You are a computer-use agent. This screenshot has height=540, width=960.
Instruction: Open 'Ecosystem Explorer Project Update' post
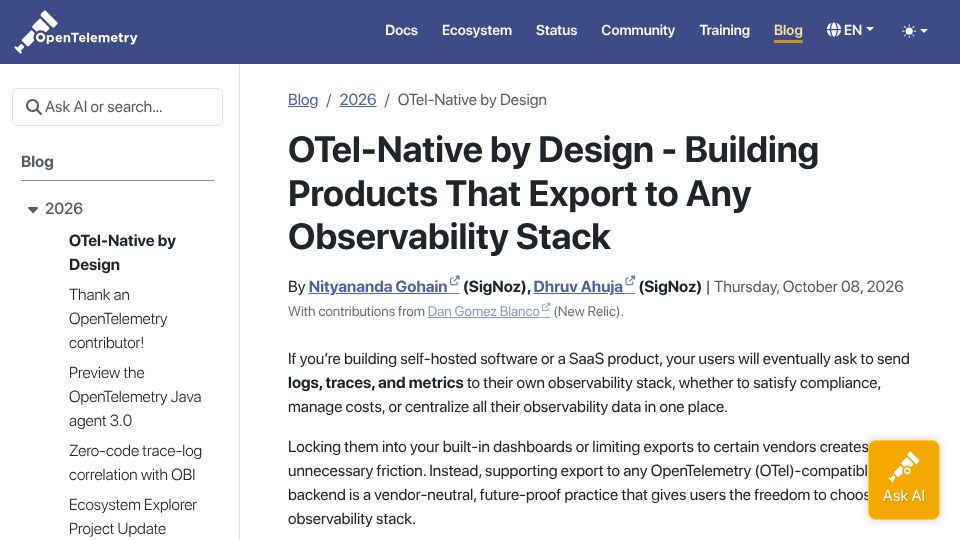(x=133, y=517)
